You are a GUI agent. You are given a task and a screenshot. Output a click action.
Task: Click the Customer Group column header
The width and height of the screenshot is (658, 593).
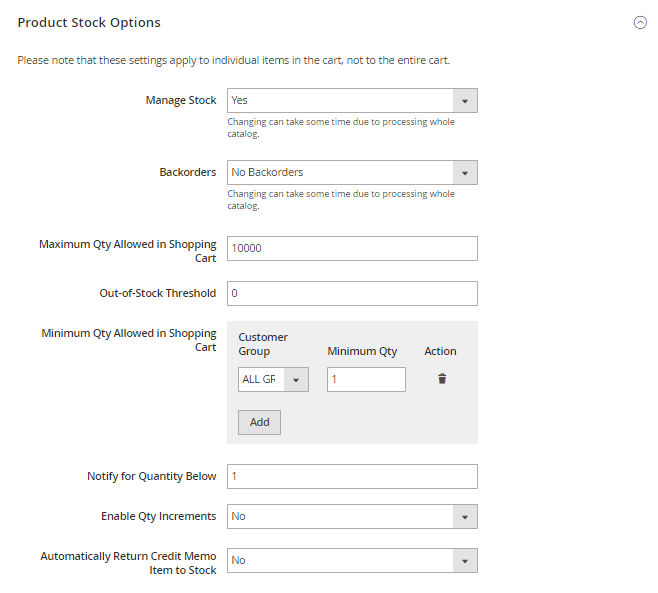(x=263, y=344)
